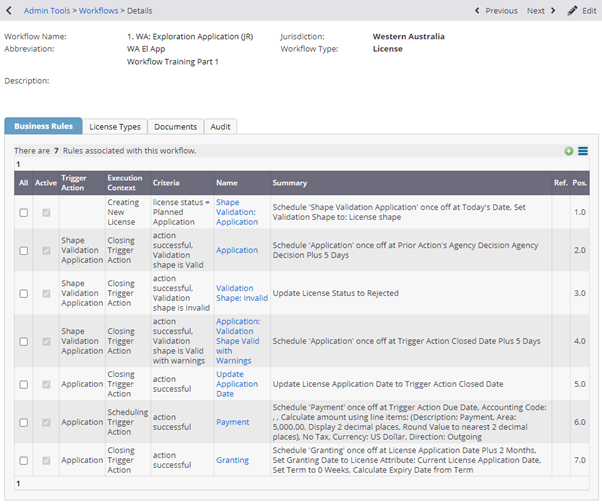Image resolution: width=602 pixels, height=504 pixels.
Task: Toggle Active checkbox for rule position 2.0
Action: (x=46, y=250)
